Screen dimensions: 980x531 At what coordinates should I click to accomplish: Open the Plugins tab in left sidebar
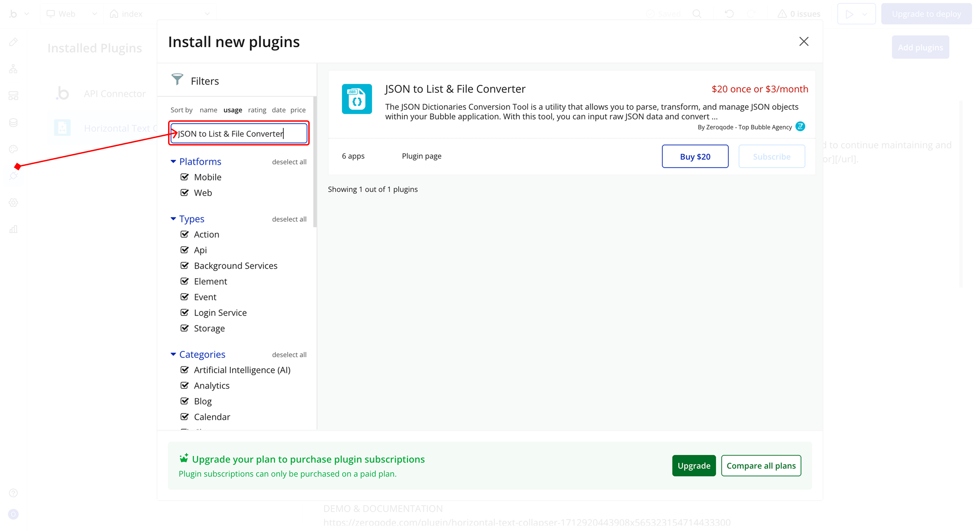click(x=14, y=176)
